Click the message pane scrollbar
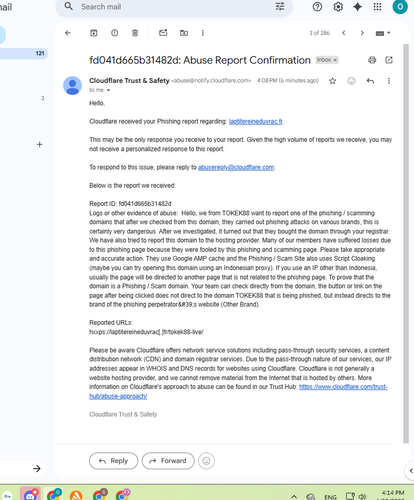Image resolution: width=414 pixels, height=500 pixels. pos(406,243)
